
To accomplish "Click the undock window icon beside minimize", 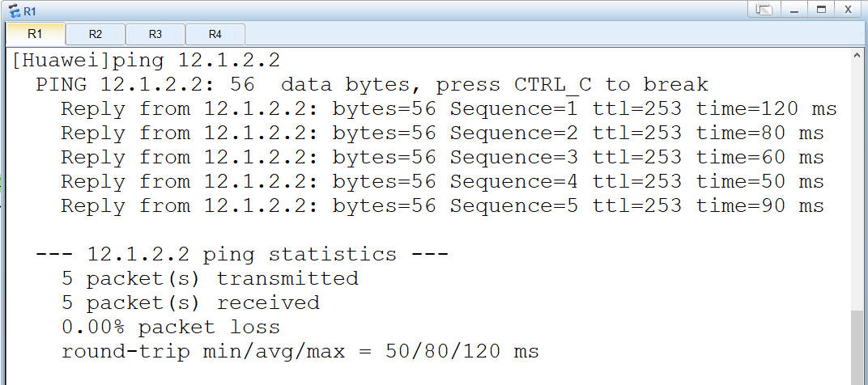I will 764,10.
